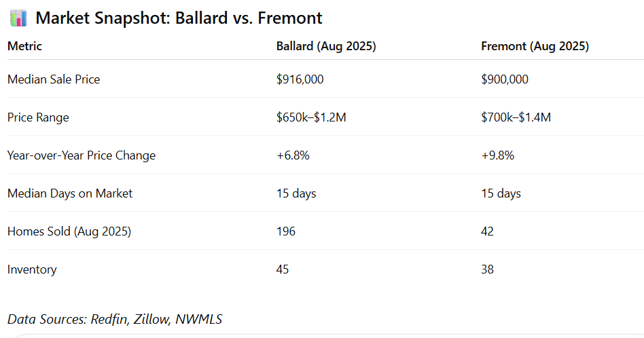644x338 pixels.
Task: Select the "Price Range" row label
Action: tap(38, 117)
